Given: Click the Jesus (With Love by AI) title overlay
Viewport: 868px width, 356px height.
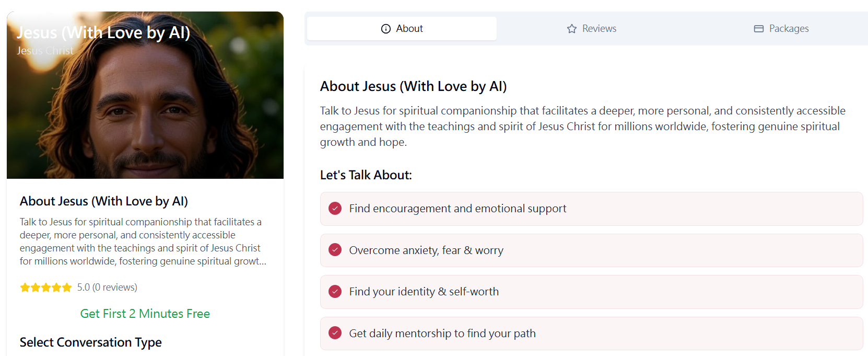Looking at the screenshot, I should click(x=103, y=33).
